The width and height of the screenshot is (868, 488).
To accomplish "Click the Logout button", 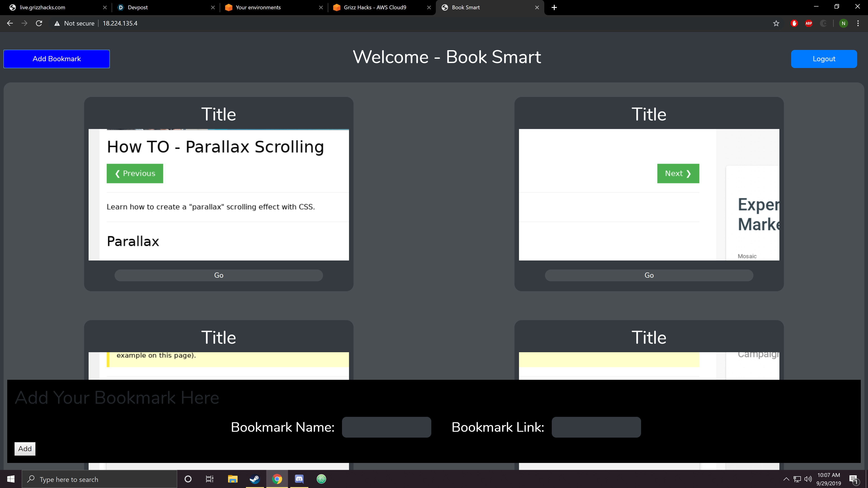I will [824, 59].
